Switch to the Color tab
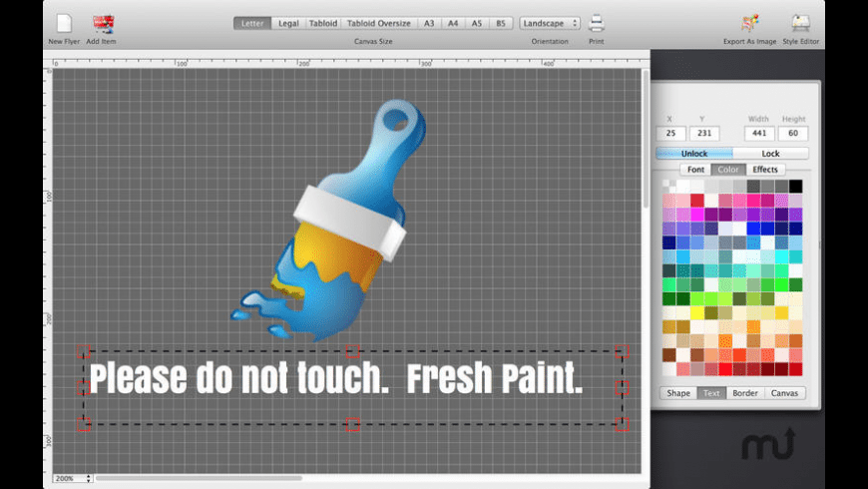 728,170
